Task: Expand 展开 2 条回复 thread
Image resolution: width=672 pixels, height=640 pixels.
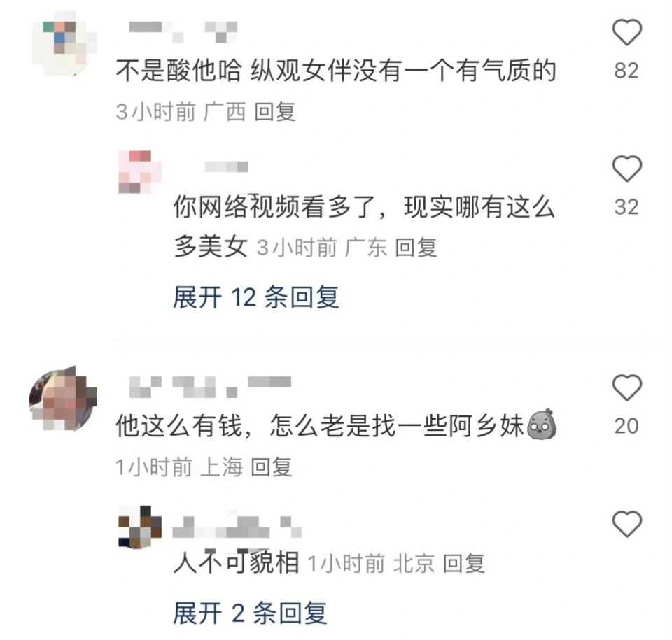Action: [251, 613]
